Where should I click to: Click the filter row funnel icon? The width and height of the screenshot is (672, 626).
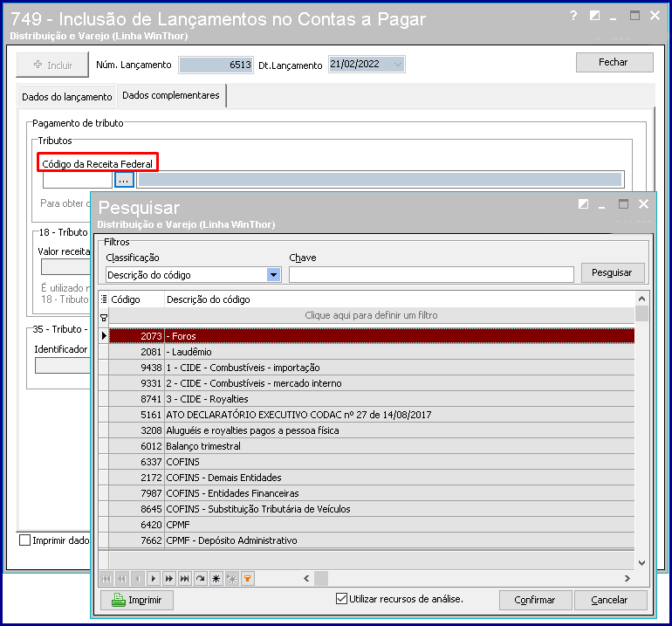point(104,318)
